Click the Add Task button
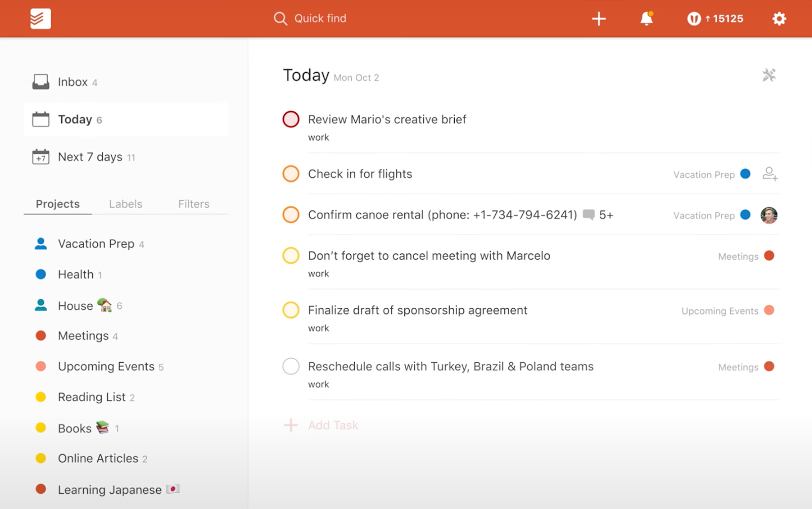Screen dimensions: 812x509 pyautogui.click(x=332, y=425)
